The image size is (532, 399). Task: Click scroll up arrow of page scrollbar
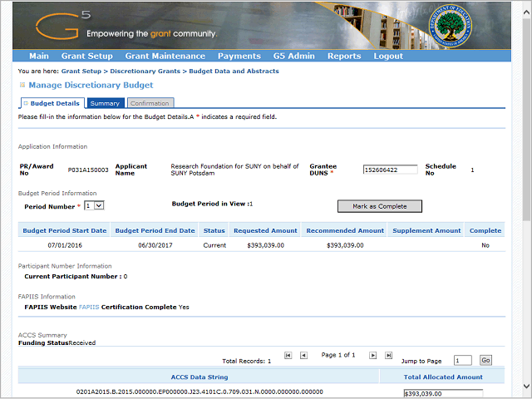[526, 12]
